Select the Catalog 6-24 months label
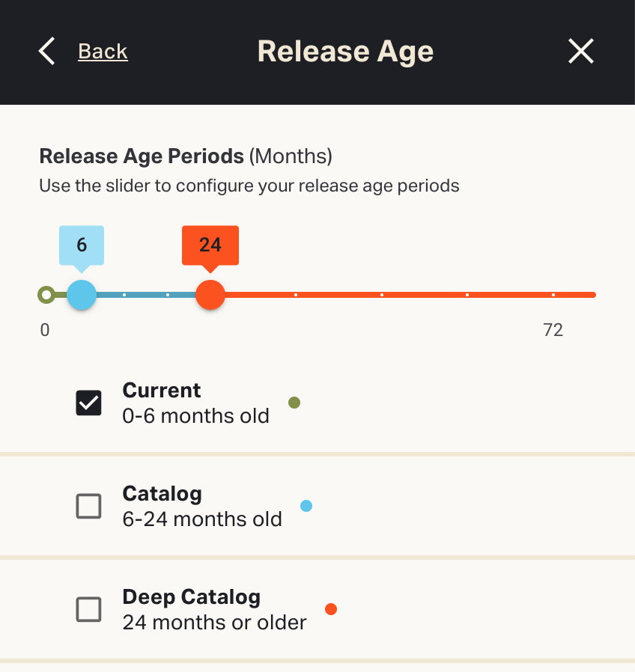 pyautogui.click(x=202, y=507)
